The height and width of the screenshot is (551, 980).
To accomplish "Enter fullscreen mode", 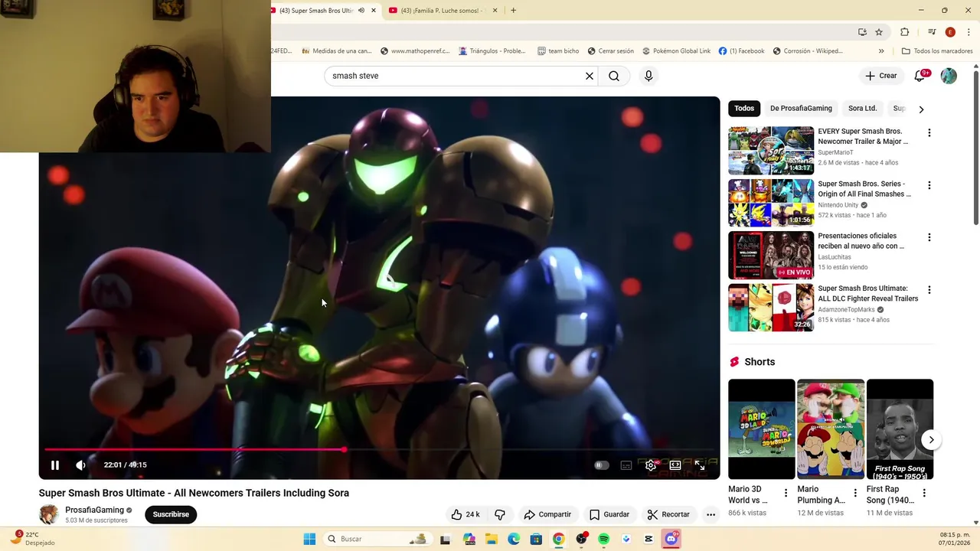I will click(700, 465).
